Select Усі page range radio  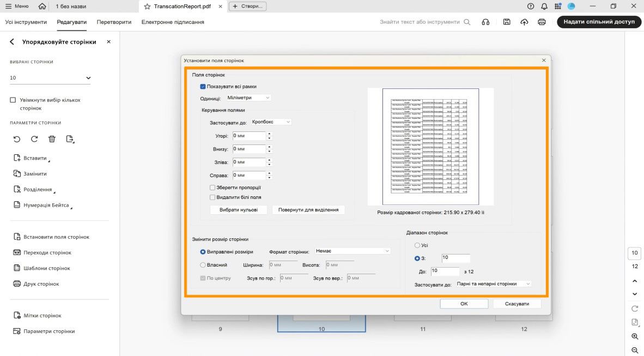pyautogui.click(x=417, y=245)
